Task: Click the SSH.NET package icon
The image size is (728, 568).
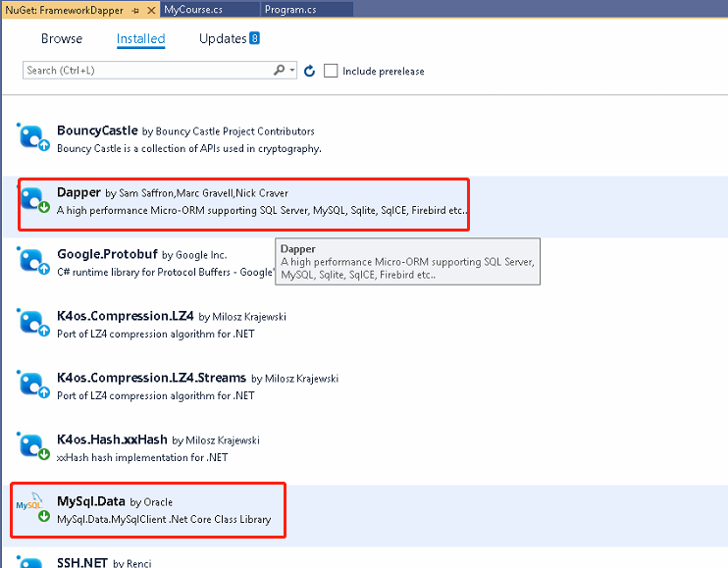Action: click(31, 561)
